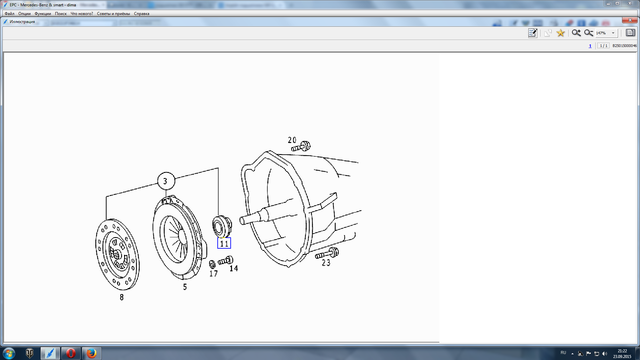Viewport: 640px width, 360px height.
Task: Open the Файл menu
Action: coord(9,13)
